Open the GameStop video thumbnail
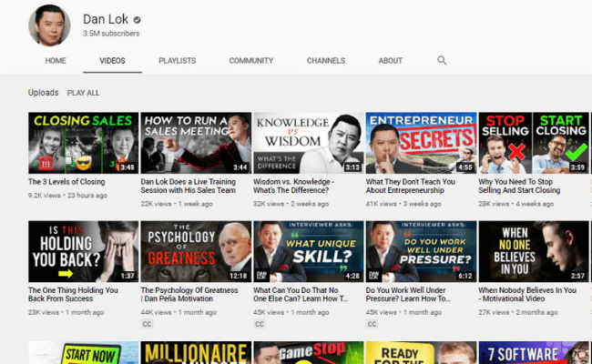 [x=309, y=353]
